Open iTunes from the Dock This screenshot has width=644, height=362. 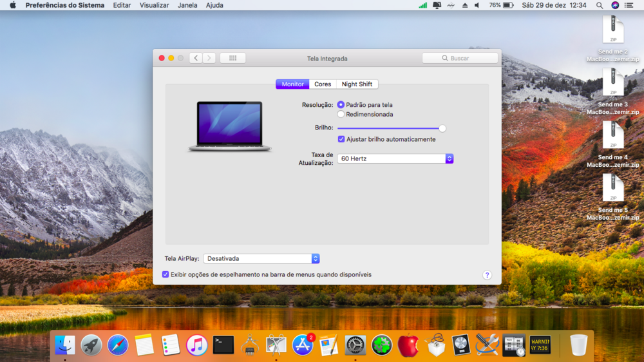point(197,346)
